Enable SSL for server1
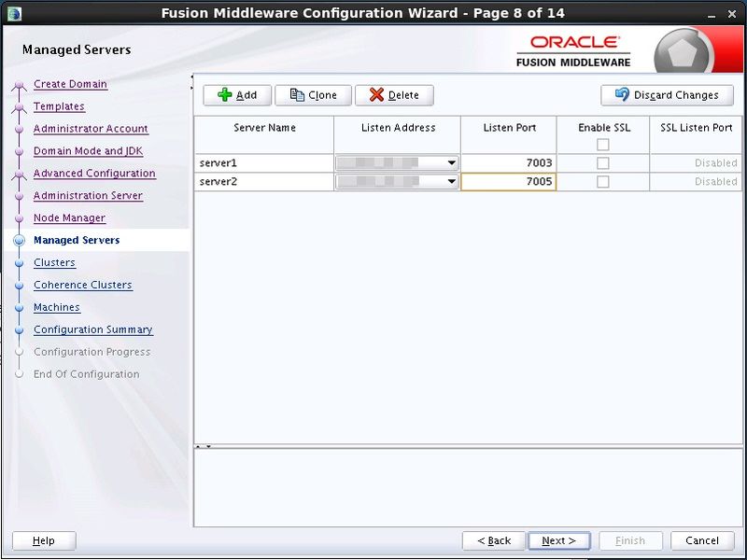 pyautogui.click(x=602, y=162)
